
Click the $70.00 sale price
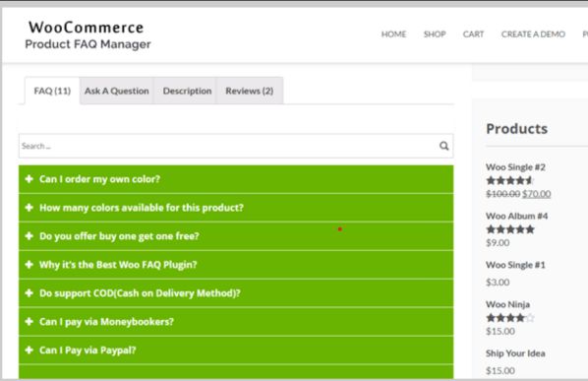click(x=537, y=194)
